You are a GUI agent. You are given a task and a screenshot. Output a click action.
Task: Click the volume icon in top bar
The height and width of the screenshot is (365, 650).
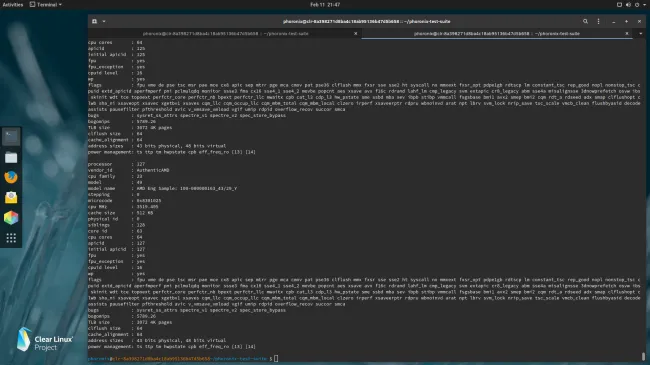point(628,5)
